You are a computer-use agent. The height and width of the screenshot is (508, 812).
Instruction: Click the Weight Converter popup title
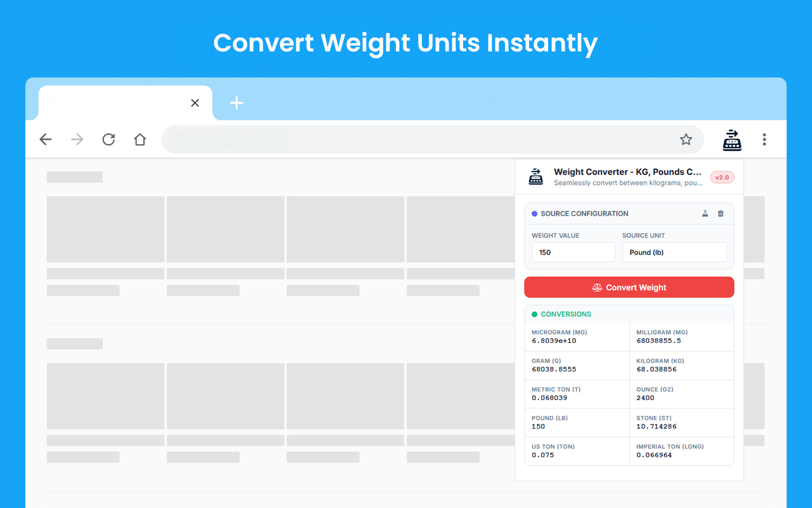tap(628, 172)
